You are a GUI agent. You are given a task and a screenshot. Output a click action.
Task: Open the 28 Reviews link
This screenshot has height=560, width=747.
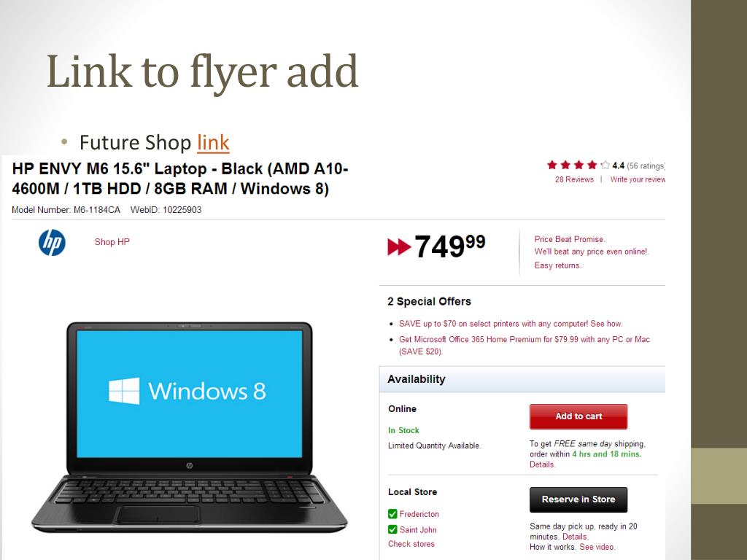click(574, 179)
